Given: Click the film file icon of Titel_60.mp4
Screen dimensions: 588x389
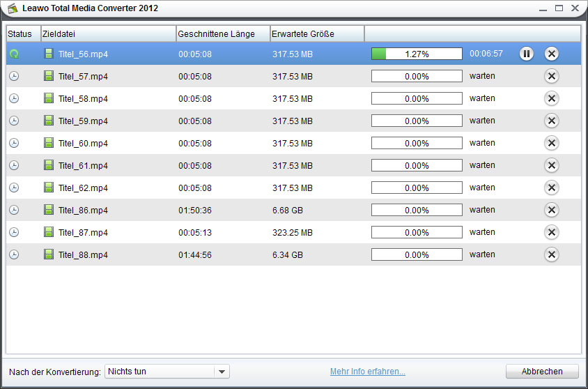Looking at the screenshot, I should [x=48, y=143].
